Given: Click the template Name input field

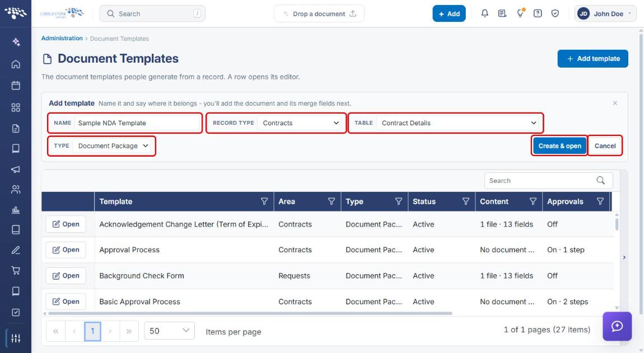Looking at the screenshot, I should [137, 123].
